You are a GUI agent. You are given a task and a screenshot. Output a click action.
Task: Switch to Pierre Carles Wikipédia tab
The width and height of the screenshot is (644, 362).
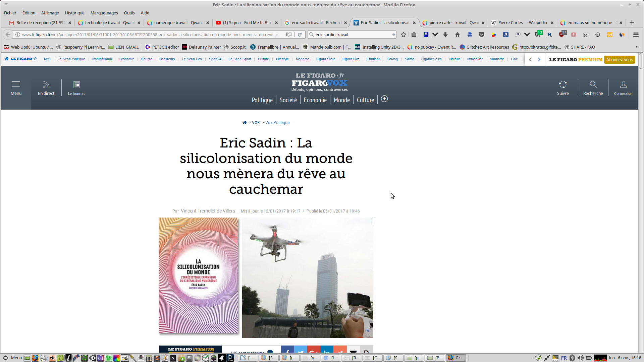(x=522, y=22)
